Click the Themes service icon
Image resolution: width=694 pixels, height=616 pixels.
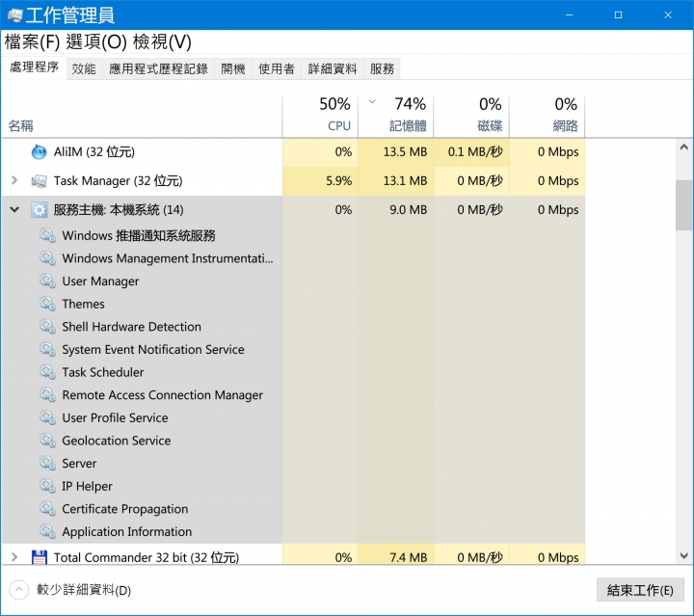click(x=47, y=304)
